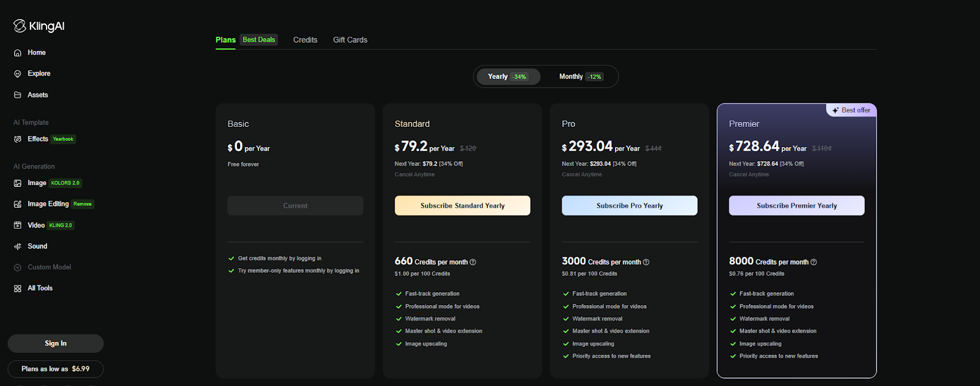Click Priority access to new features under Pro

pyautogui.click(x=611, y=356)
